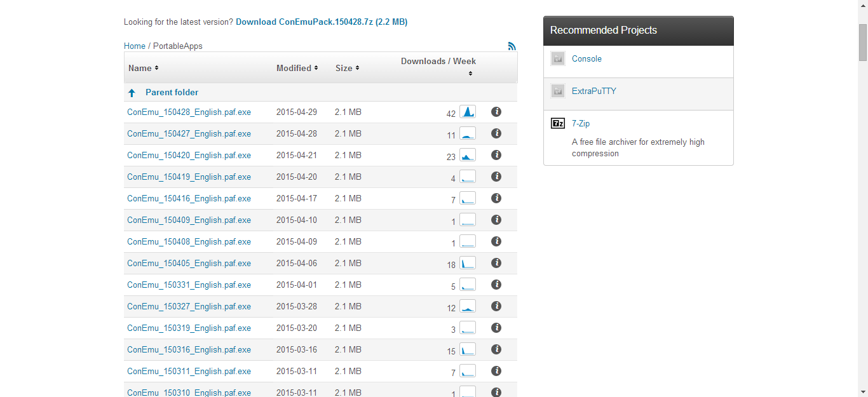868x397 pixels.
Task: Sort file list by Name column
Action: pyautogui.click(x=143, y=68)
